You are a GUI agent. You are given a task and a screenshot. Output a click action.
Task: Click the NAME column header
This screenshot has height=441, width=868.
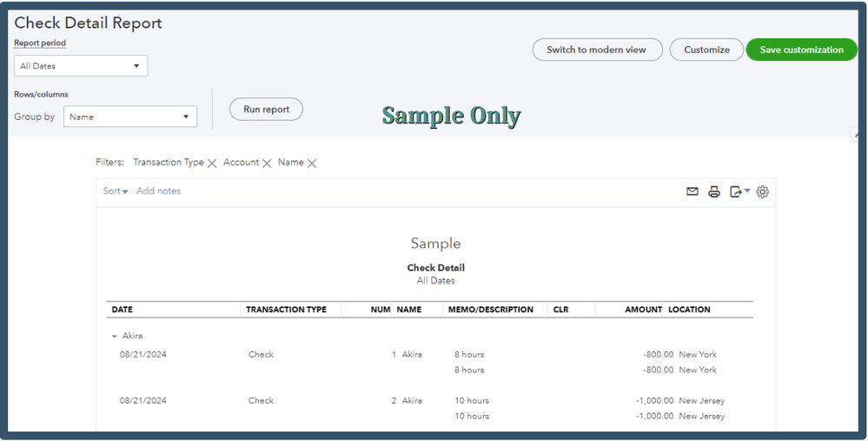(409, 310)
